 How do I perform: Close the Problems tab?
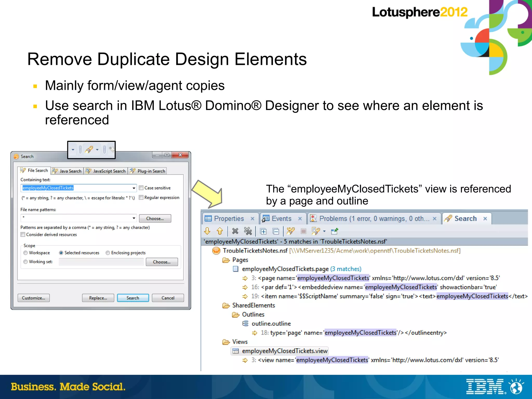coord(434,219)
